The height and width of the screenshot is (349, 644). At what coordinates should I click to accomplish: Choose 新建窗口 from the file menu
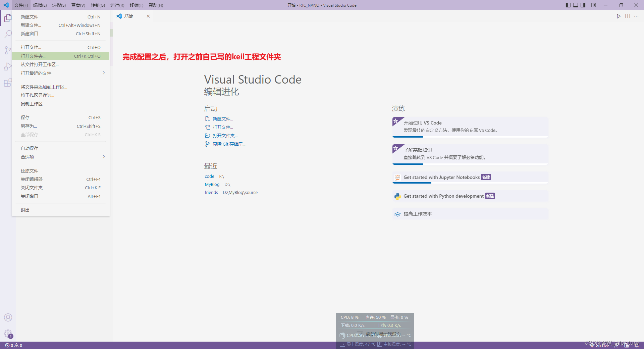coord(61,34)
